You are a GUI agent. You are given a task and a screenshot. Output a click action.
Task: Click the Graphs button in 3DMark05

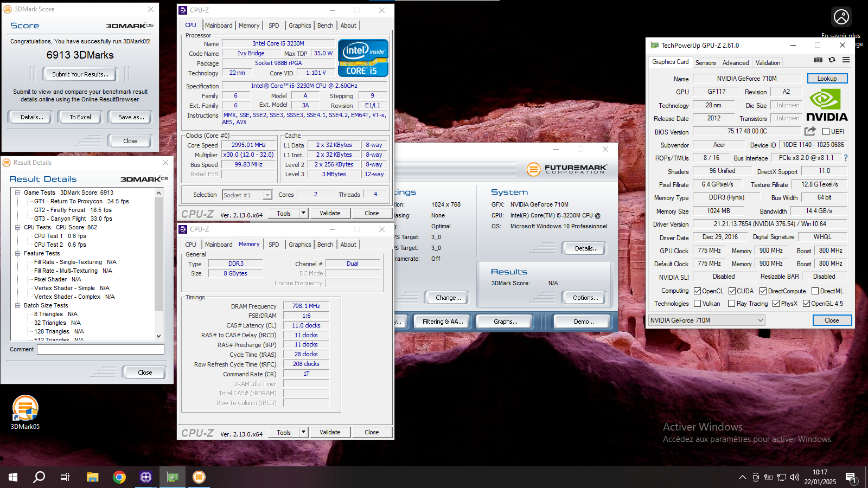pos(506,322)
